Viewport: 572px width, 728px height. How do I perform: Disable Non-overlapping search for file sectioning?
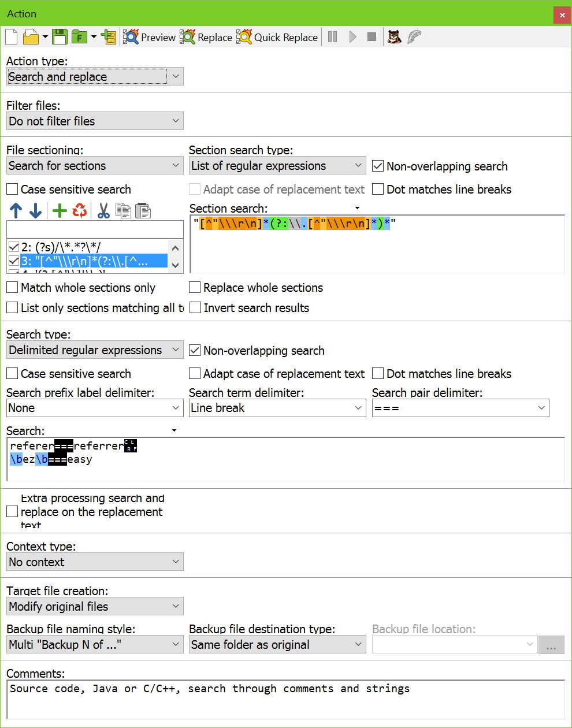[378, 166]
